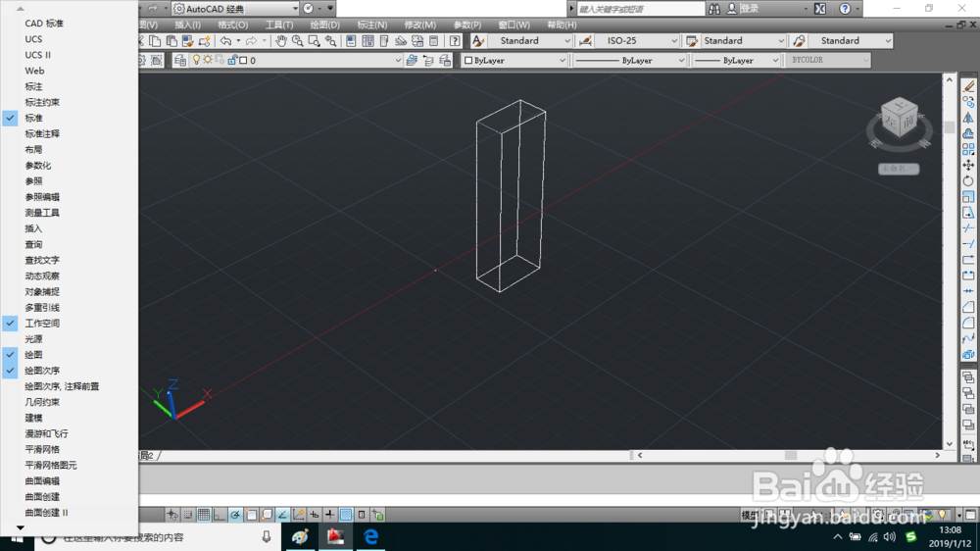Click the Zoom Window icon
The width and height of the screenshot is (980, 551).
click(314, 41)
